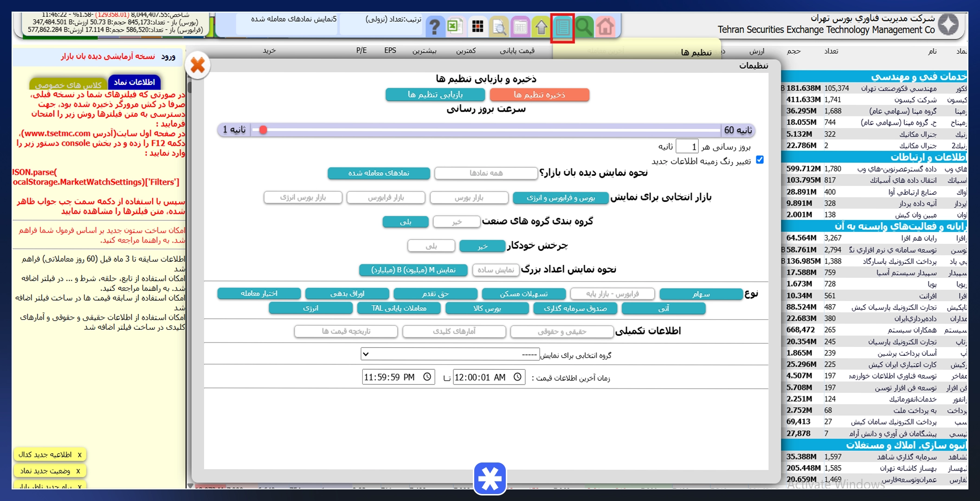
Task: Open clock picker on 12:00:01 AM field
Action: tap(517, 378)
